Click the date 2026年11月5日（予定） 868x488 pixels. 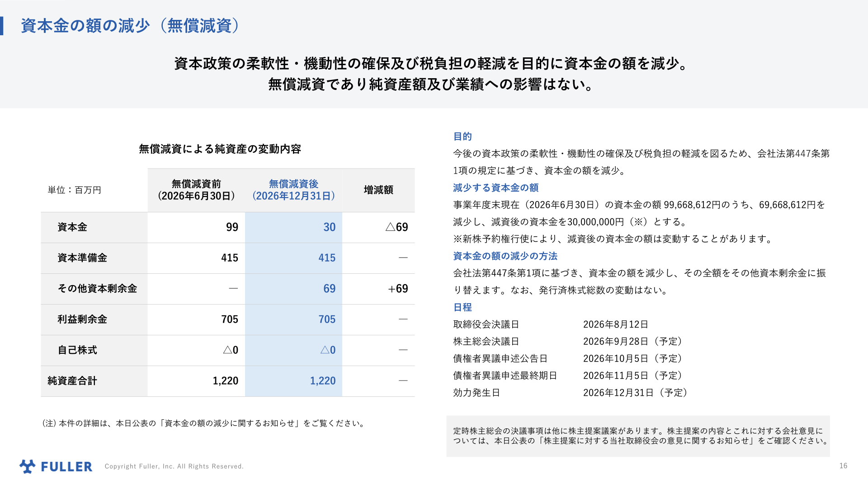click(x=634, y=376)
